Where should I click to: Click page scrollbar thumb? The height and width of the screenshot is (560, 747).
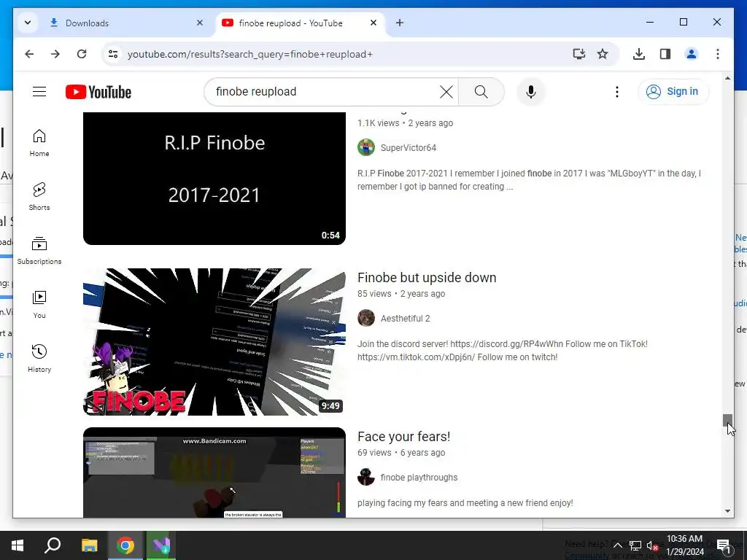pos(727,419)
